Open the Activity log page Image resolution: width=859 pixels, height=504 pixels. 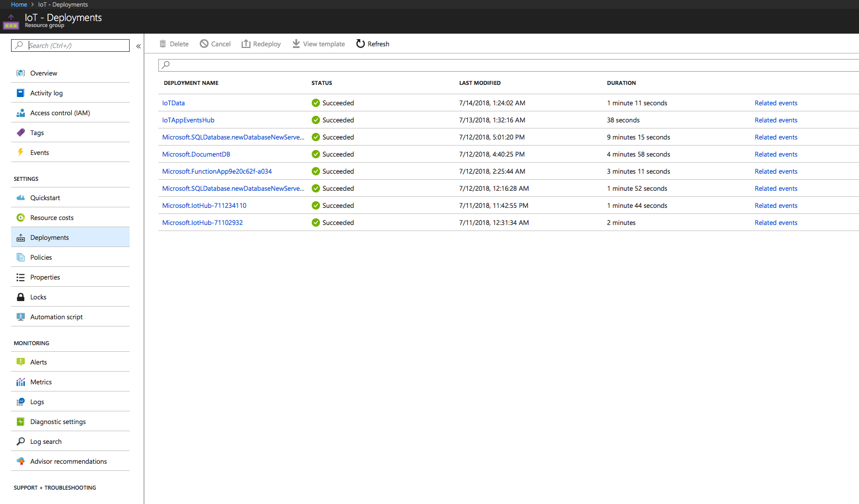coord(70,93)
